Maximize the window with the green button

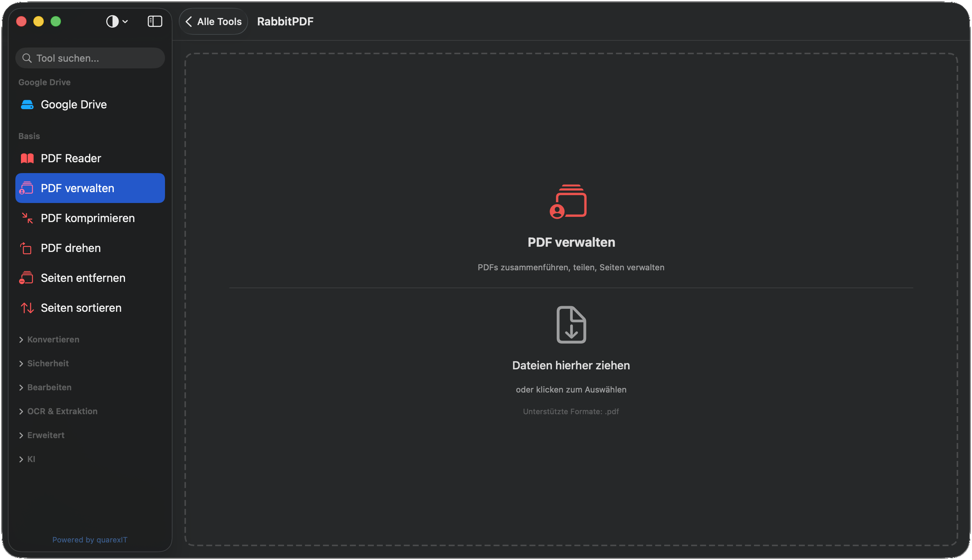(x=56, y=22)
